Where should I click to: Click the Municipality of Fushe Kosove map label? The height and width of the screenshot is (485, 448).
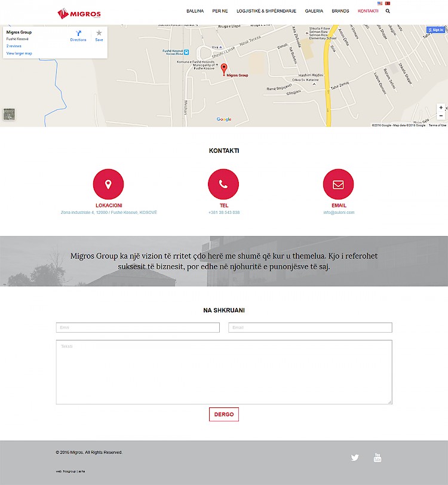204,66
